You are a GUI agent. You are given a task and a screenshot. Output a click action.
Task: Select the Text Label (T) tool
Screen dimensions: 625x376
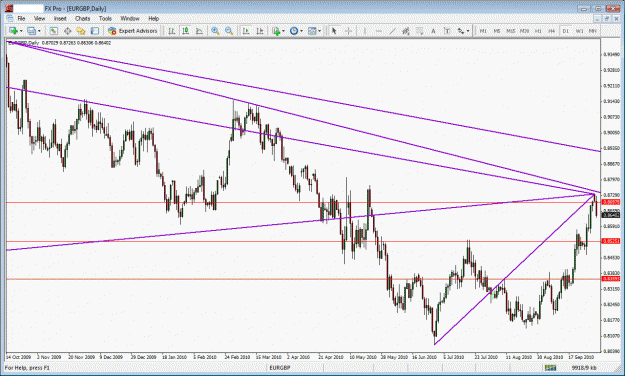446,31
